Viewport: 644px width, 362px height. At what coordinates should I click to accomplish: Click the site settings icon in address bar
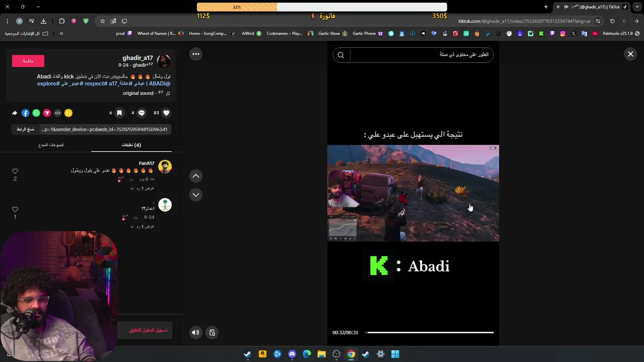tap(598, 21)
